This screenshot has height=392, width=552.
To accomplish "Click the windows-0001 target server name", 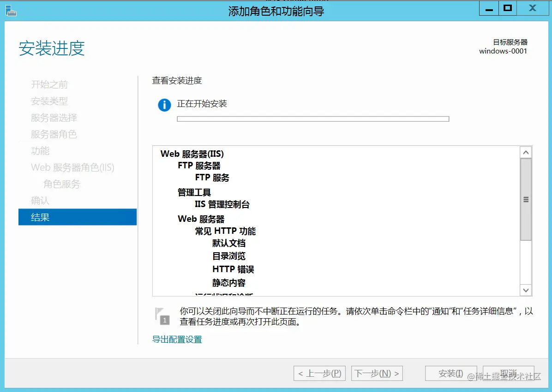I will coord(503,51).
